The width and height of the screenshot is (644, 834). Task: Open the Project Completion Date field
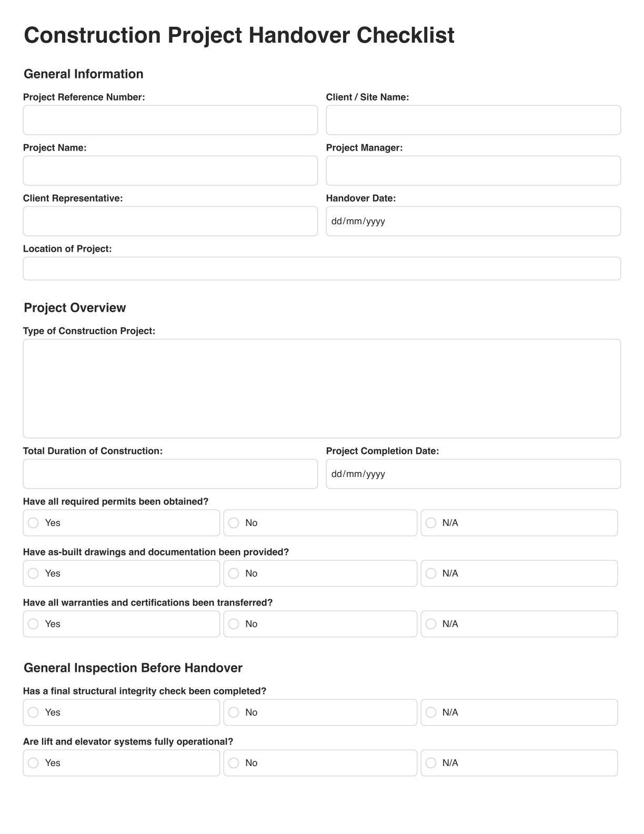tap(473, 474)
